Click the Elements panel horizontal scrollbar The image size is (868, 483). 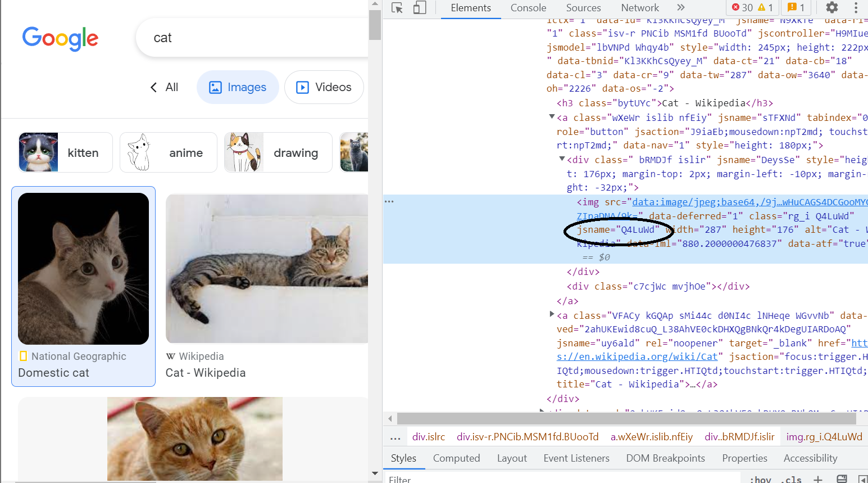point(626,418)
